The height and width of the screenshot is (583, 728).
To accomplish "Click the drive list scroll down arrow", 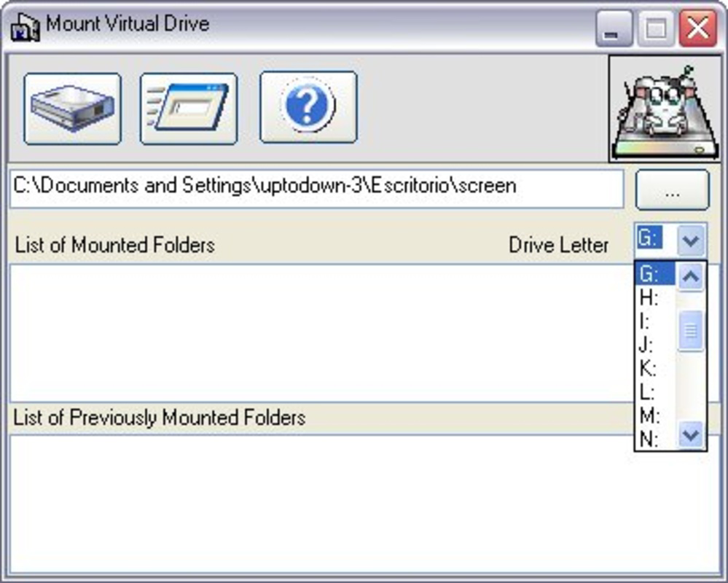I will [691, 435].
